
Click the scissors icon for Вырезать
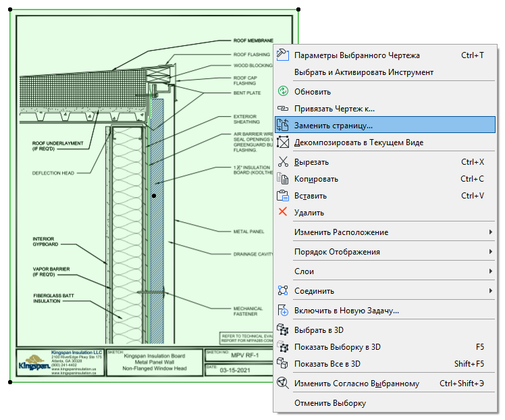(x=284, y=162)
